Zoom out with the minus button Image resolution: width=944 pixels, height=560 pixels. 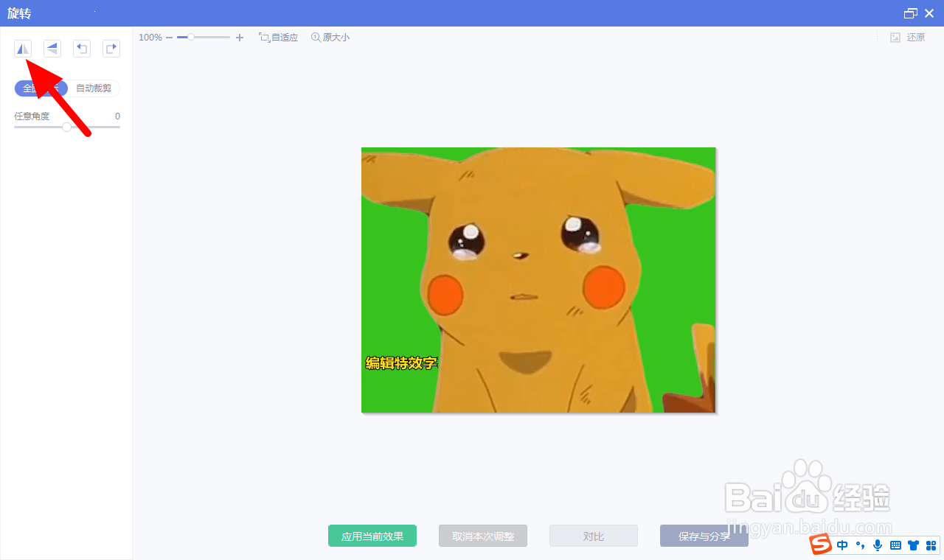(170, 37)
